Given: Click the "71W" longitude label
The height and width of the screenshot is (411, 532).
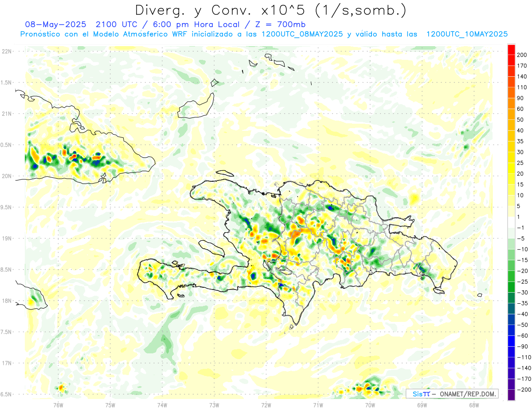Looking at the screenshot, I should [x=318, y=404].
